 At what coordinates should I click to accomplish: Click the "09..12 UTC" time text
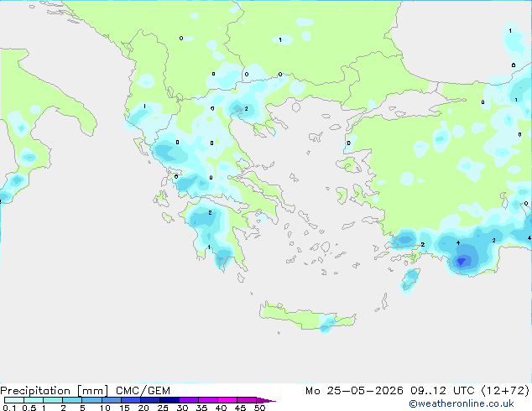click(x=441, y=391)
